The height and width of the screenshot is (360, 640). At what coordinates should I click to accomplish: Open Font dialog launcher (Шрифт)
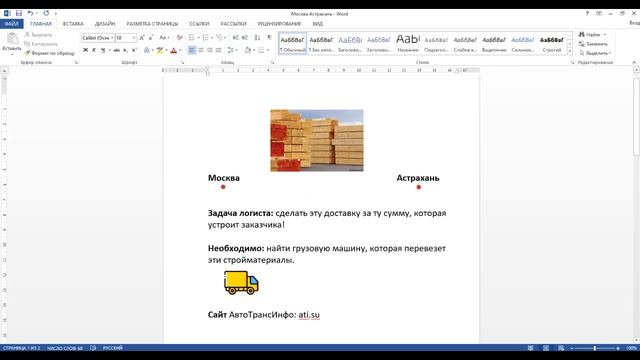(182, 62)
